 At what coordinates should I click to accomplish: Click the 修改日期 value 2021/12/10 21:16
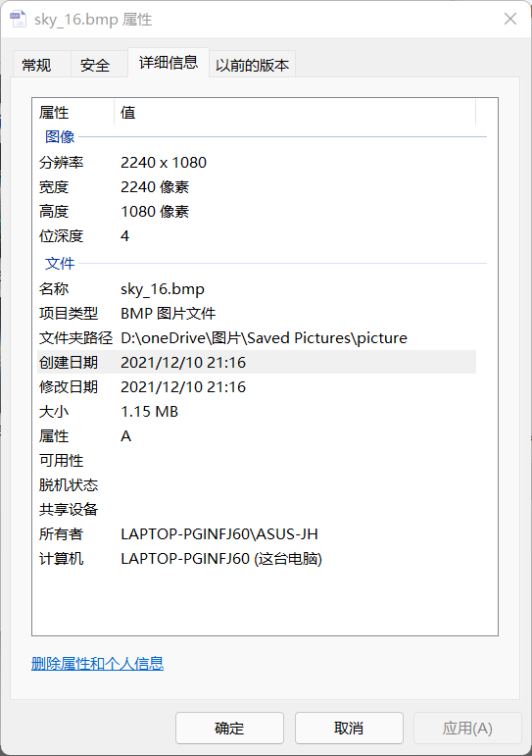click(x=183, y=387)
